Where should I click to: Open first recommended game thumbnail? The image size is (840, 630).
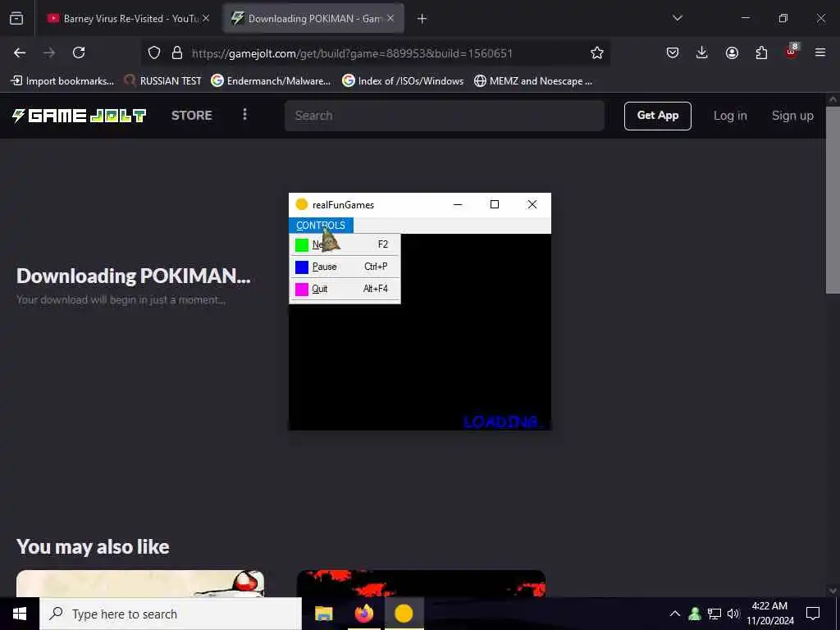click(140, 583)
